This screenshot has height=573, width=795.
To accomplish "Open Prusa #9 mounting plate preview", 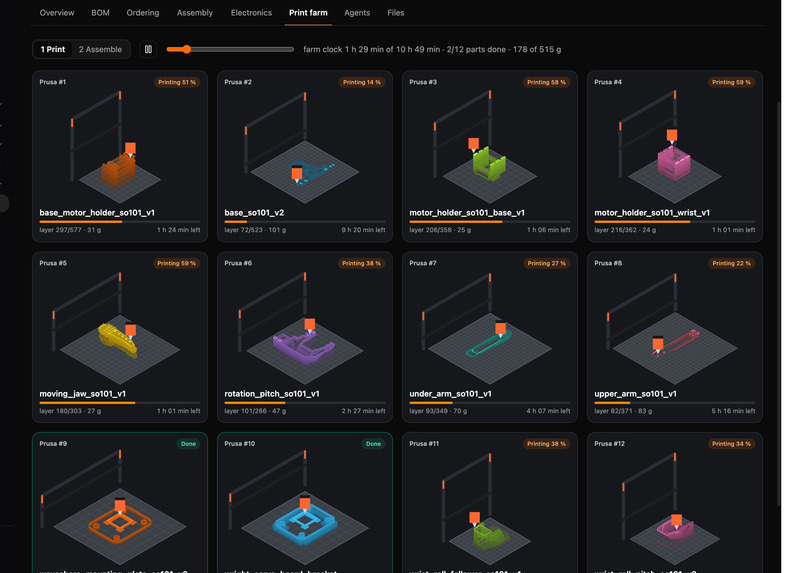I will click(120, 507).
